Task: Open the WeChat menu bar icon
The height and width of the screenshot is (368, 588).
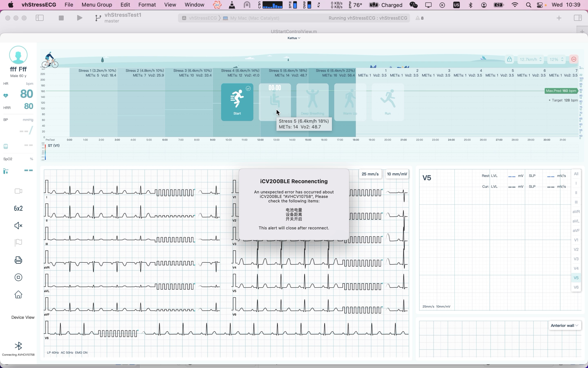Action: 414,5
